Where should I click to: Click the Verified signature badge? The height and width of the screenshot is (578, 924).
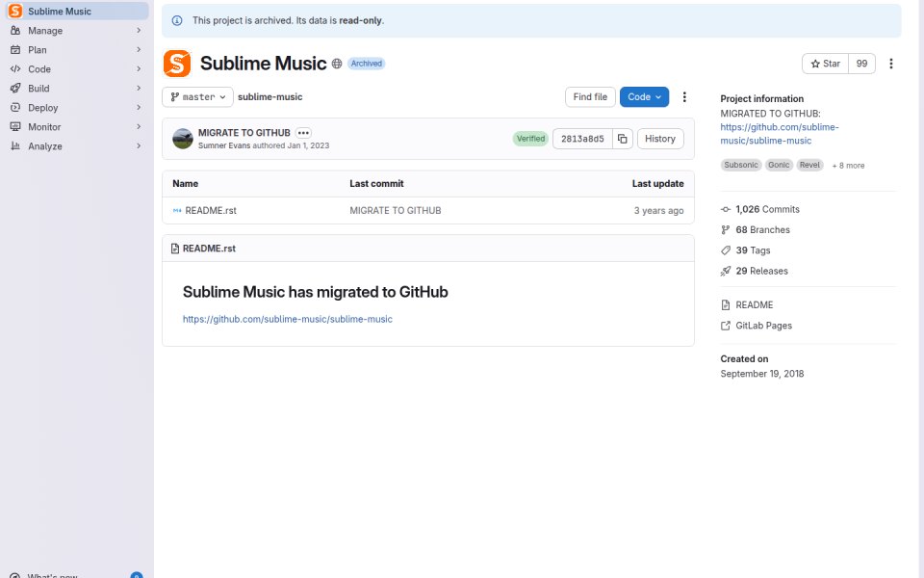(530, 139)
